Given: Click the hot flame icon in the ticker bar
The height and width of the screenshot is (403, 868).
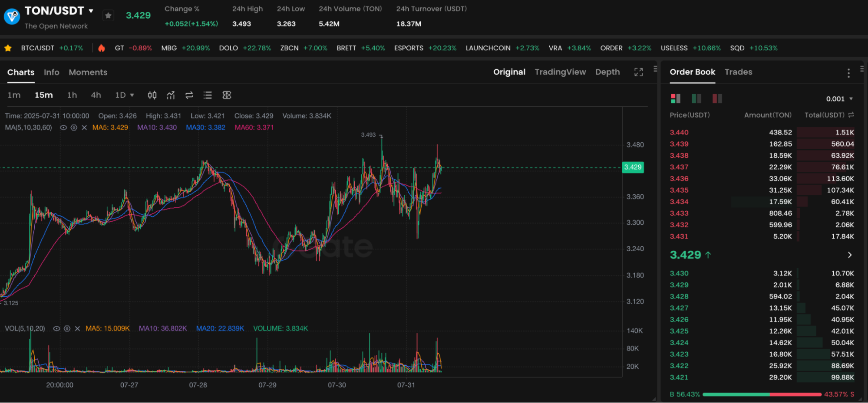Looking at the screenshot, I should [101, 48].
